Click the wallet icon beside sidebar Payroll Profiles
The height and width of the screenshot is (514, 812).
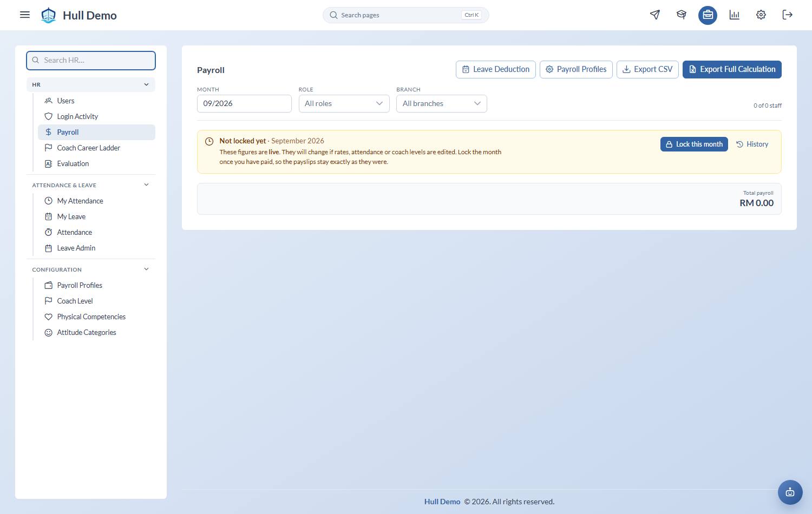coord(48,285)
